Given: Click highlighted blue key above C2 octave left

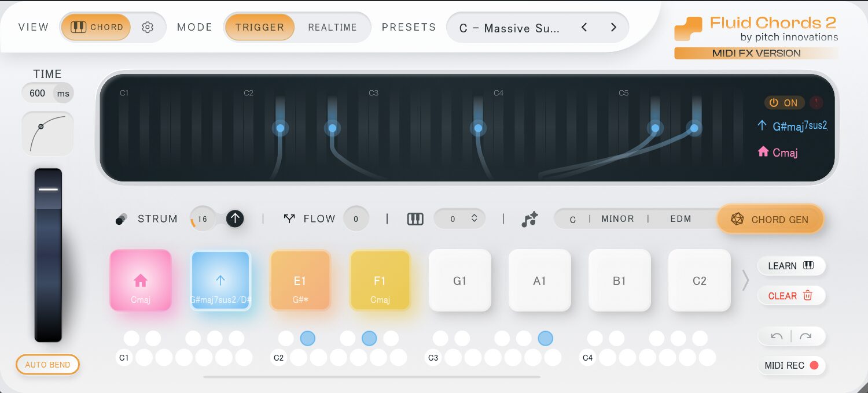Looking at the screenshot, I should (x=308, y=338).
